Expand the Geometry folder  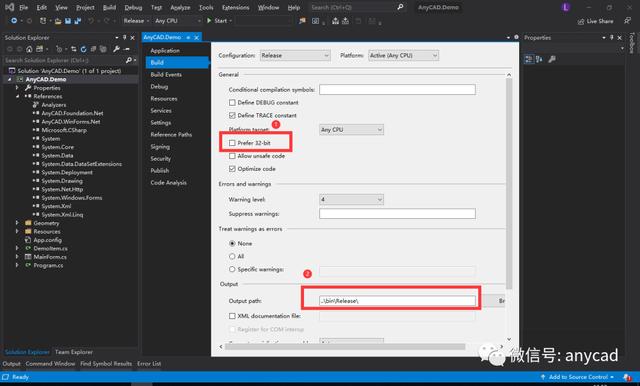[x=17, y=223]
